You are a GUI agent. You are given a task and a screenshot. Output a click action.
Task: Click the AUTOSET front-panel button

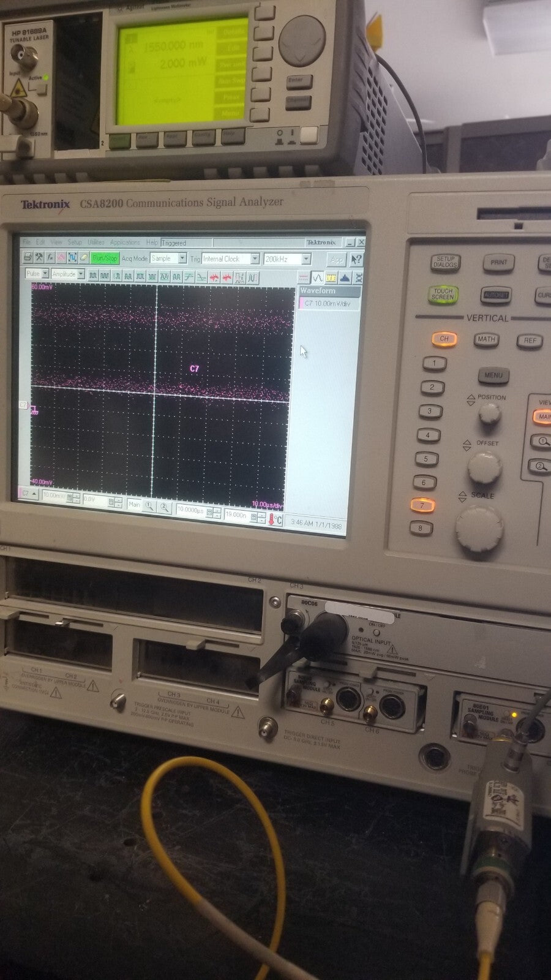click(496, 295)
